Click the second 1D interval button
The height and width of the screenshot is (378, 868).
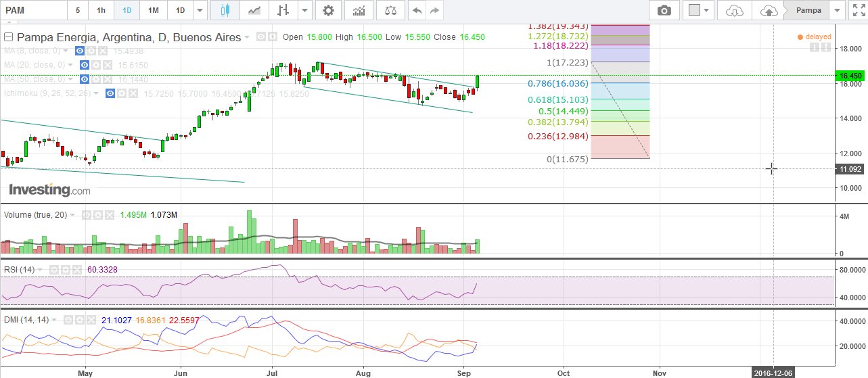(x=180, y=10)
